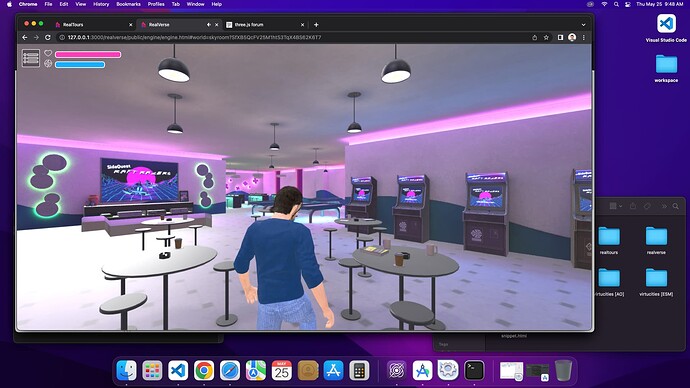This screenshot has height=388, width=690.
Task: Open Google Chrome from the Dock
Action: click(204, 370)
